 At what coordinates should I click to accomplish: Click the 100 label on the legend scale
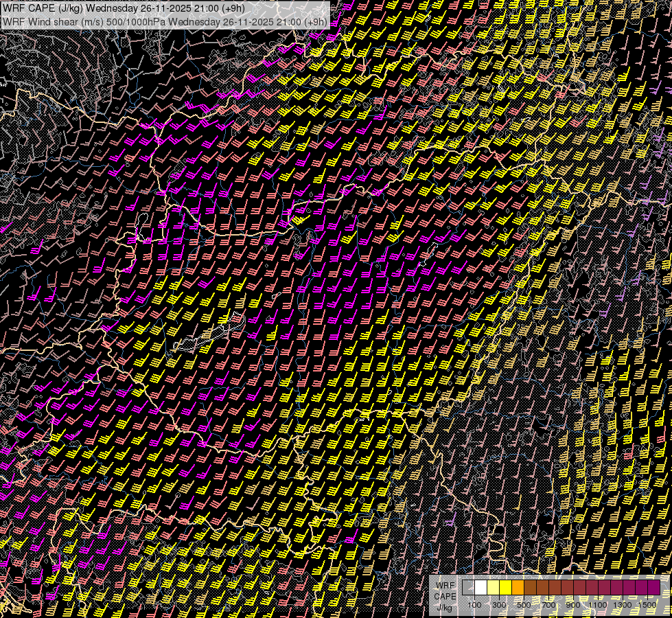(x=474, y=604)
